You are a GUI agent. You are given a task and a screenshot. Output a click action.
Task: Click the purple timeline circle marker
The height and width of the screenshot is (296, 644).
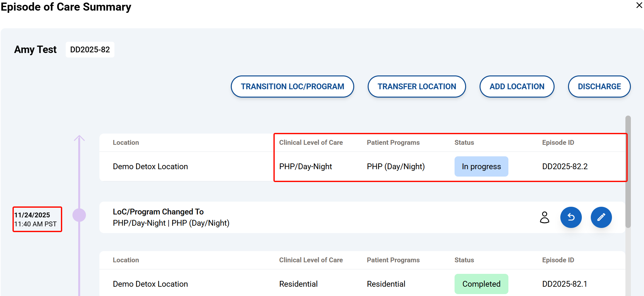(x=79, y=215)
